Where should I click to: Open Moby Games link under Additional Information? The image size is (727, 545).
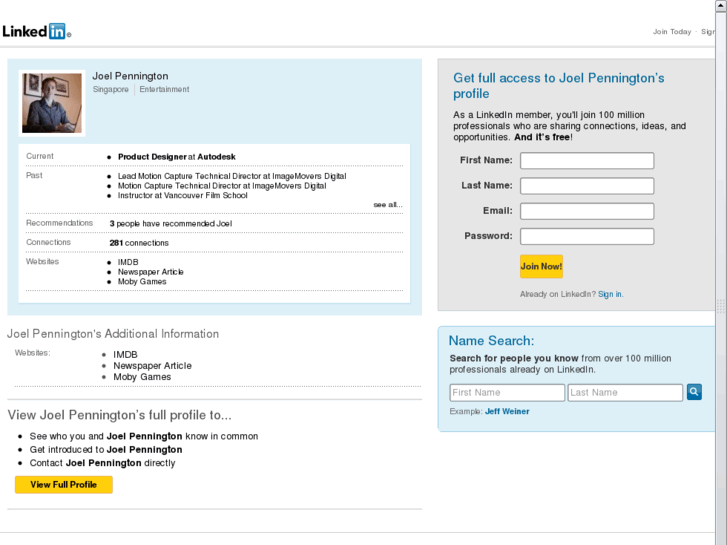coord(142,377)
